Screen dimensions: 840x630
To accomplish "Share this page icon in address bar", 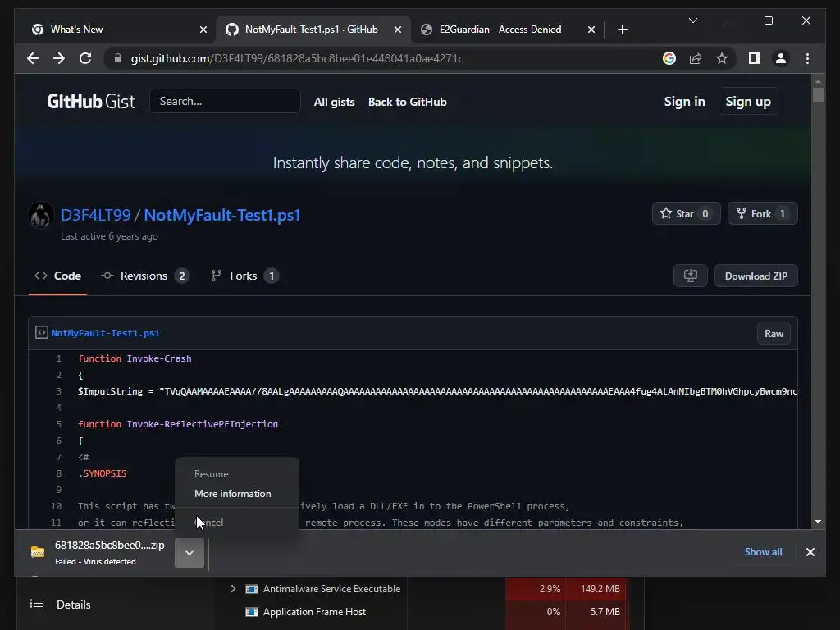I will 696,58.
